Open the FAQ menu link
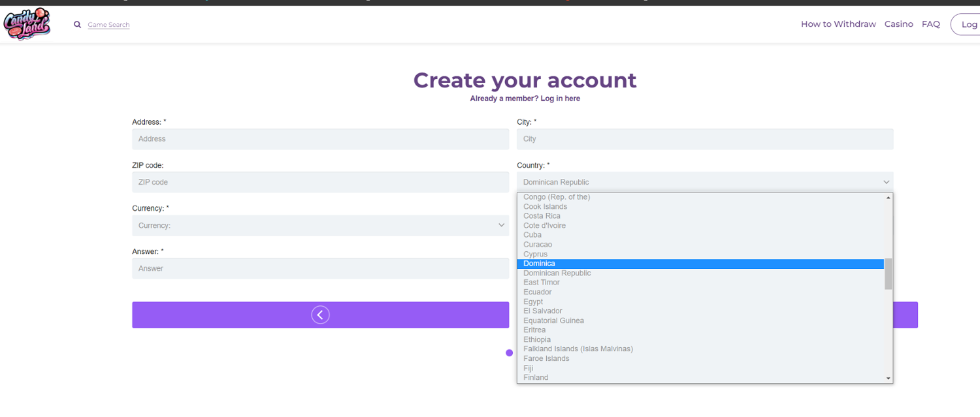This screenshot has width=980, height=417. pos(930,24)
